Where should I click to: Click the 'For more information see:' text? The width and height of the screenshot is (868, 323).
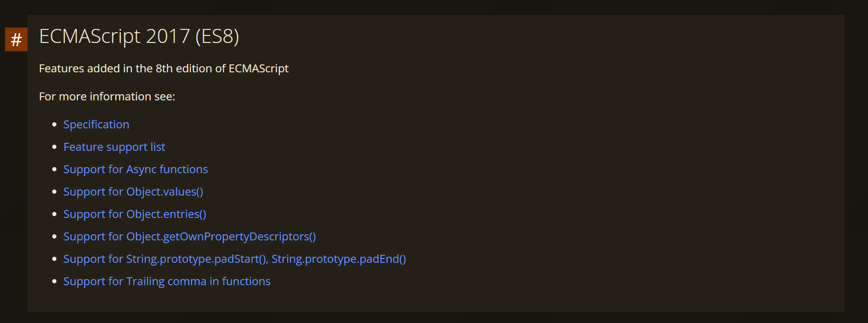(107, 97)
